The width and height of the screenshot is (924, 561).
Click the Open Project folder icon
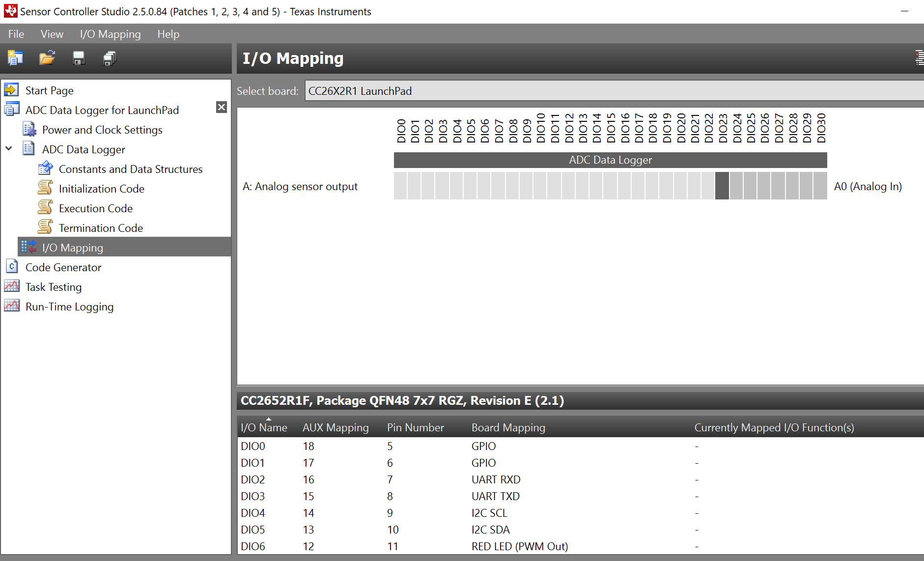point(47,58)
